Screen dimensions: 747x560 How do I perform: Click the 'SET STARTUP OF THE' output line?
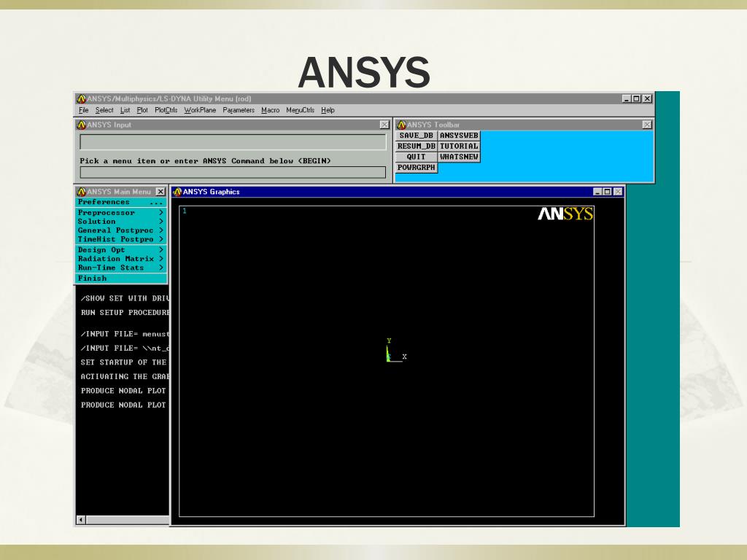pyautogui.click(x=124, y=362)
